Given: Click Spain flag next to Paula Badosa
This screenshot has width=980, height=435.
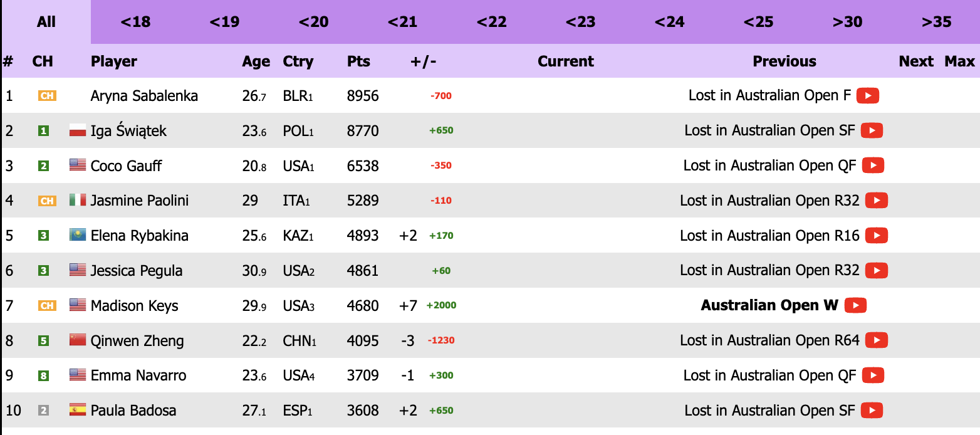Looking at the screenshot, I should pos(77,411).
